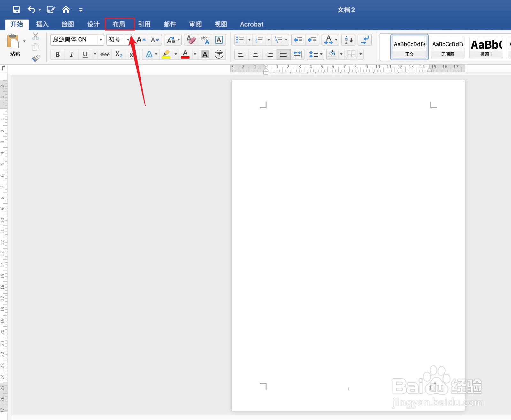Toggle Italic formatting

pos(71,54)
